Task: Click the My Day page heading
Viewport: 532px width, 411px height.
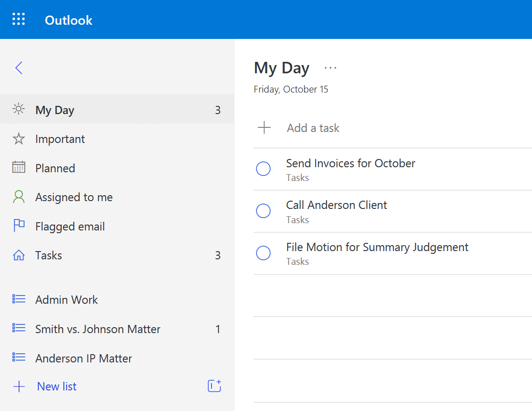Action: (x=282, y=68)
